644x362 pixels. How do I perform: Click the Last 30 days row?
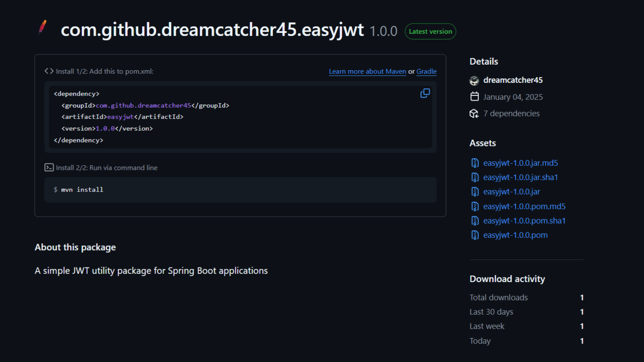[526, 312]
